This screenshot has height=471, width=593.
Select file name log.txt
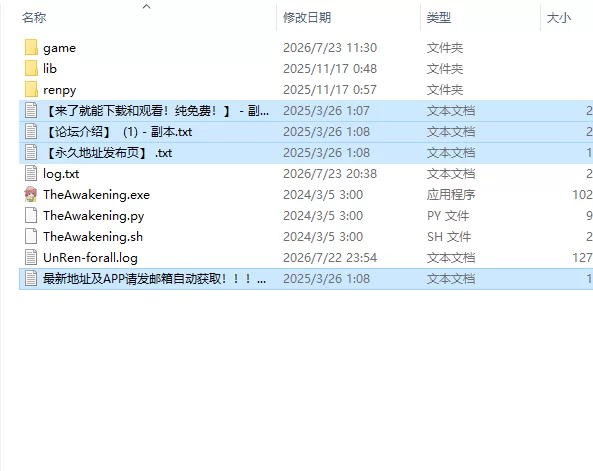(x=61, y=174)
